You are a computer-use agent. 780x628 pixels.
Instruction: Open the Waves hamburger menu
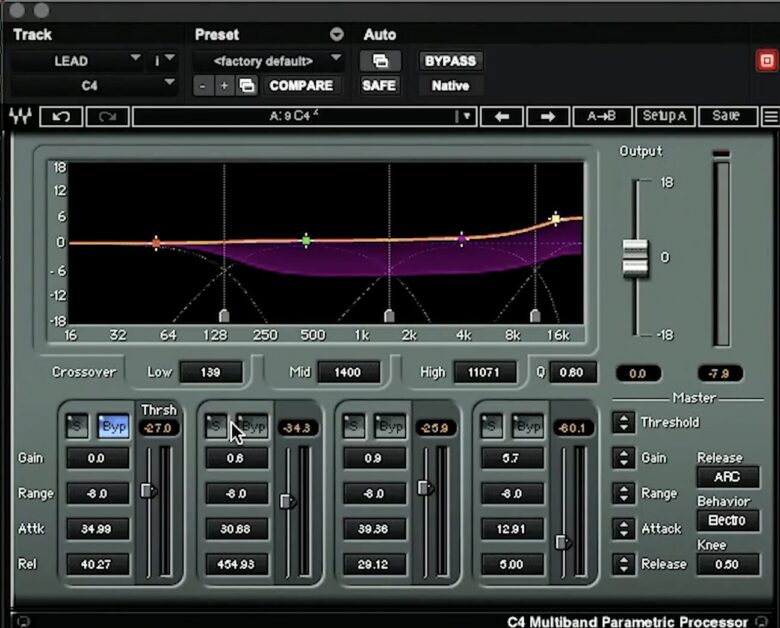pos(771,116)
